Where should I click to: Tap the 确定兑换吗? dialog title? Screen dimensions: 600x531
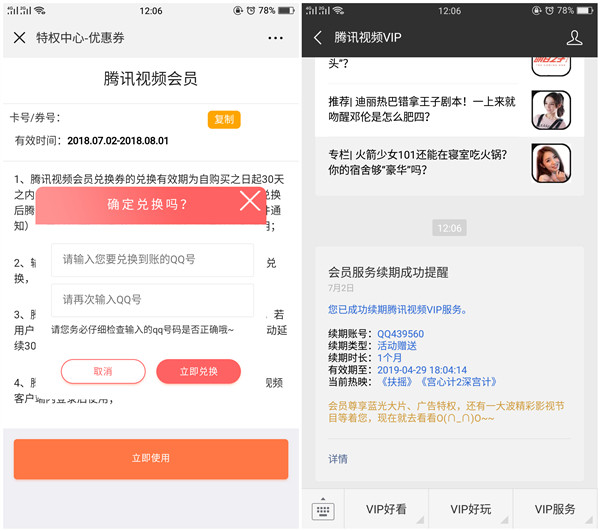click(x=147, y=204)
